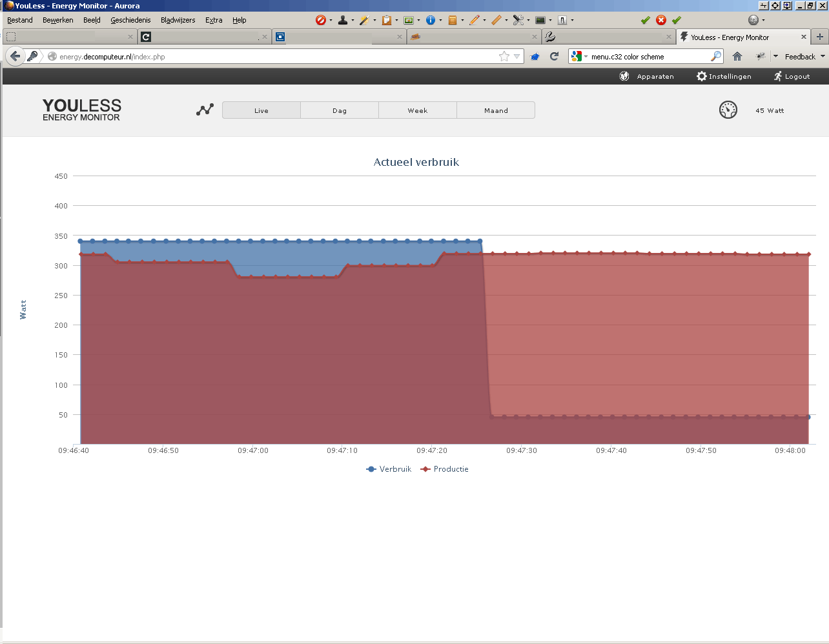Click the Logout link
Screen dimensions: 829x644
(792, 76)
